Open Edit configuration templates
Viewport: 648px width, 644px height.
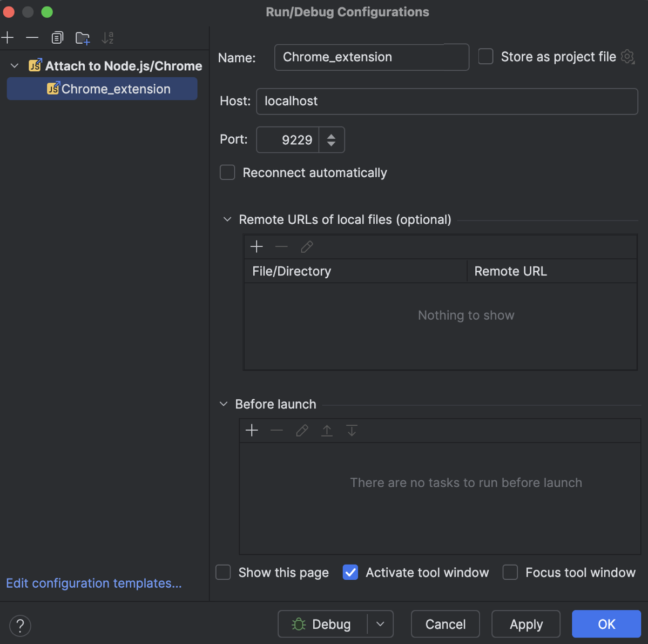coord(93,583)
